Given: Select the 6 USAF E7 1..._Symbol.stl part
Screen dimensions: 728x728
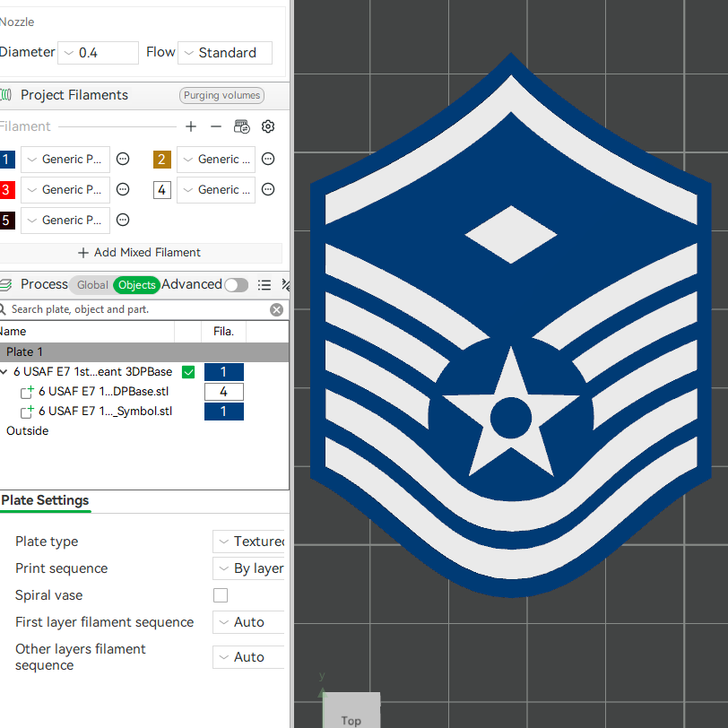Looking at the screenshot, I should click(x=106, y=412).
